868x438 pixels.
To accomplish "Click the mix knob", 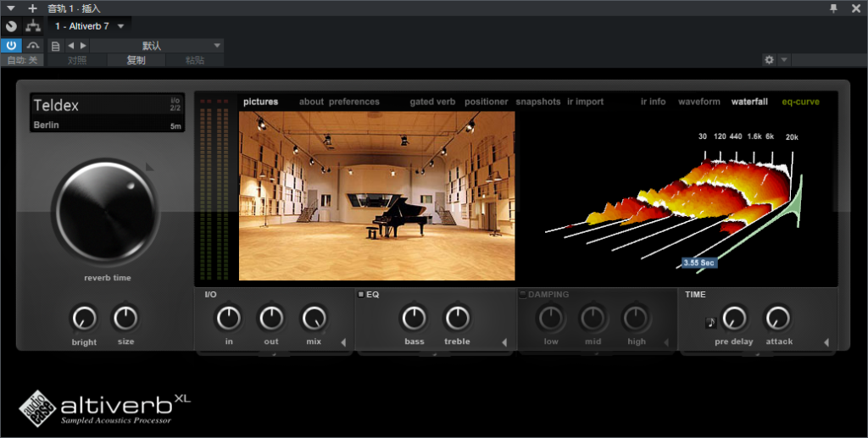I will pos(314,318).
